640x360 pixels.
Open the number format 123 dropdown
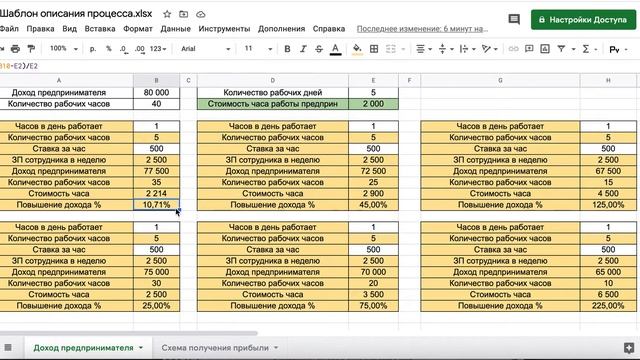(x=158, y=49)
